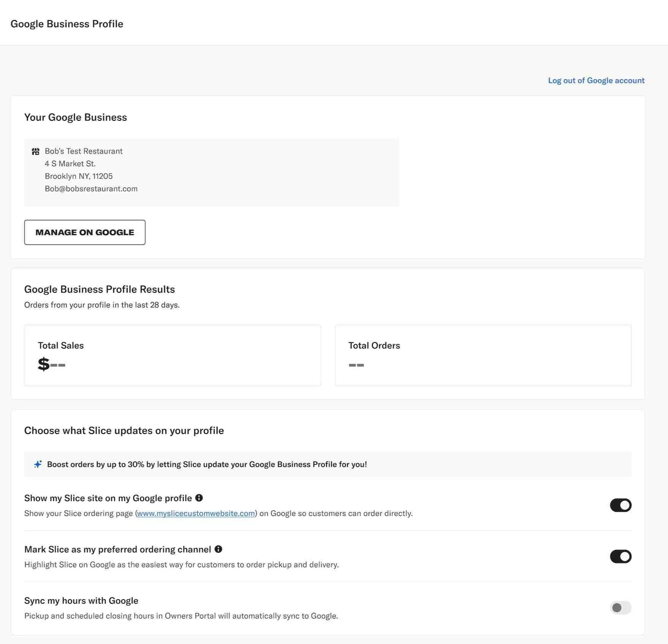The image size is (668, 644).
Task: Click the Boost orders by up to 30% message
Action: (207, 464)
